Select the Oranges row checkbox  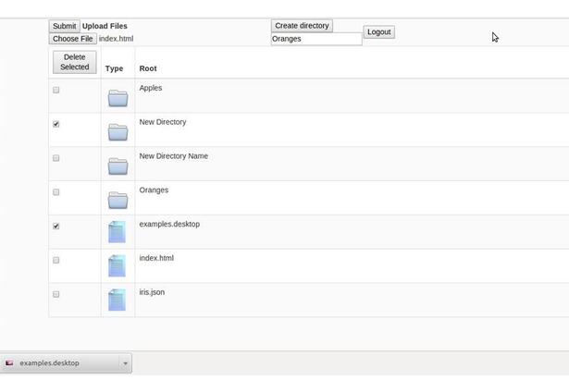56,192
